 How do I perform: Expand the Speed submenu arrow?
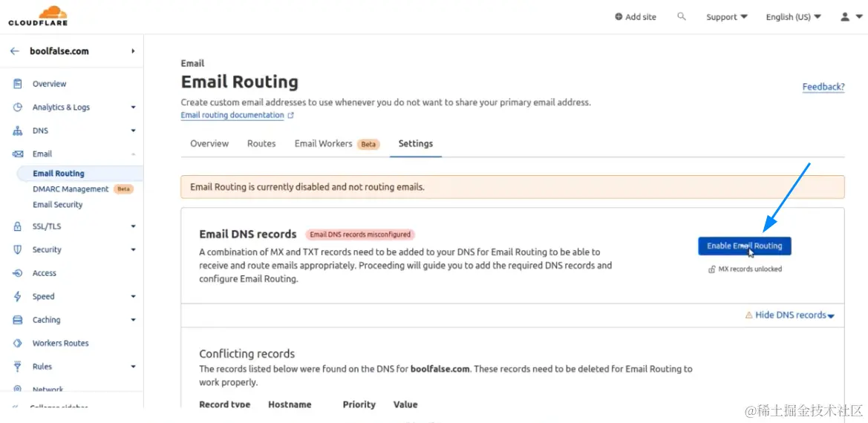click(x=133, y=296)
